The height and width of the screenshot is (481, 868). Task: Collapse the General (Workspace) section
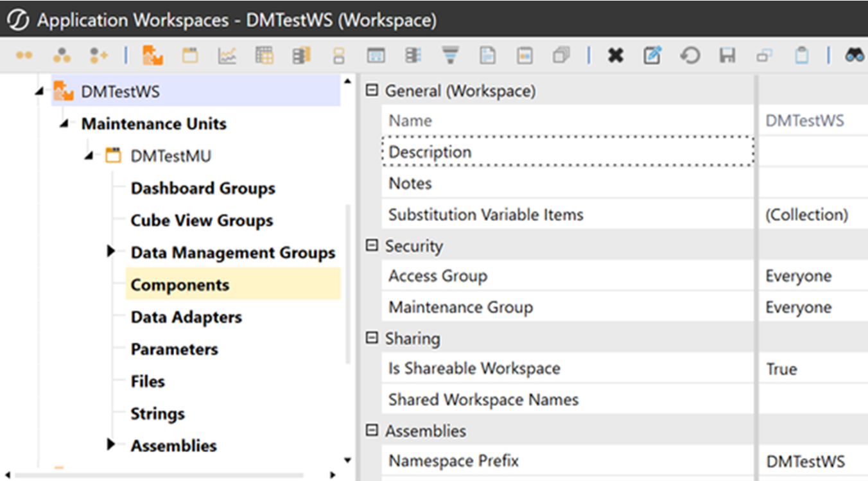click(371, 91)
